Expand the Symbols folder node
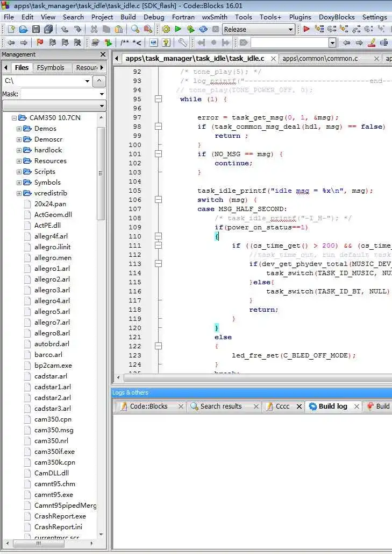The height and width of the screenshot is (554, 392). pos(19,183)
